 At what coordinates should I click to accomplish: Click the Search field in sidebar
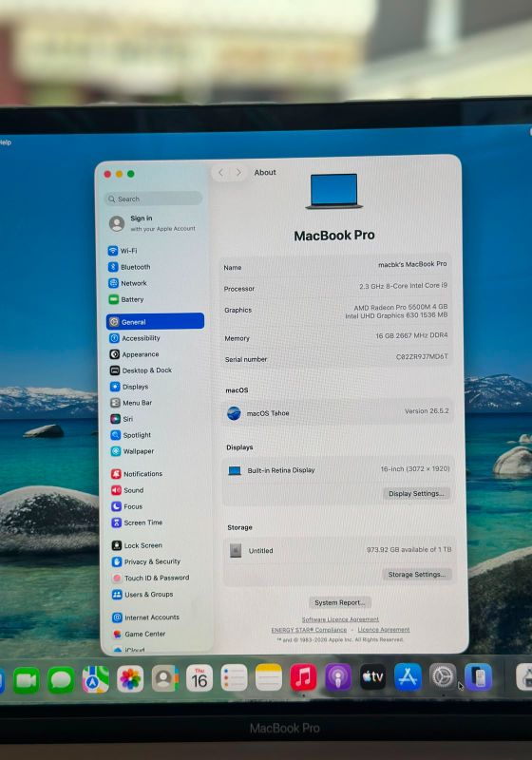pyautogui.click(x=153, y=199)
